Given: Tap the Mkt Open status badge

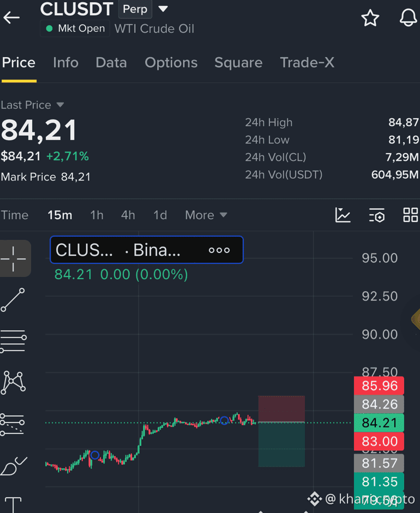Looking at the screenshot, I should click(75, 28).
